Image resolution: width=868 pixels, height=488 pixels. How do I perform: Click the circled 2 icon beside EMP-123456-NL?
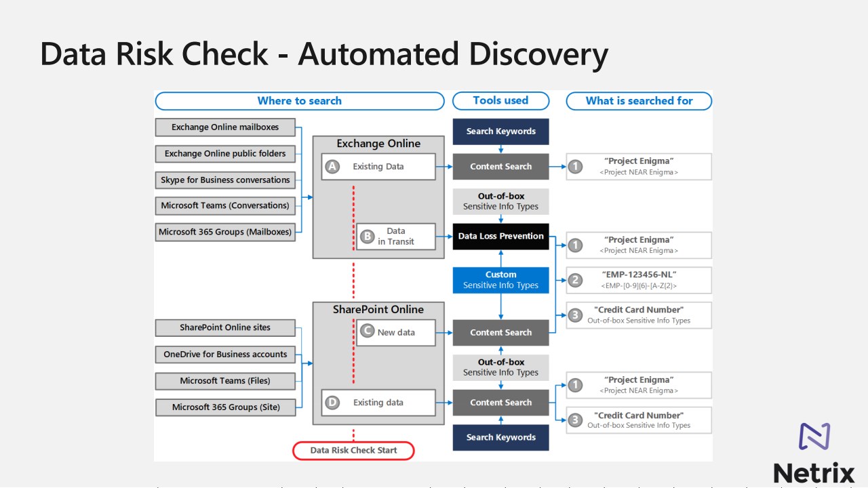coord(575,280)
